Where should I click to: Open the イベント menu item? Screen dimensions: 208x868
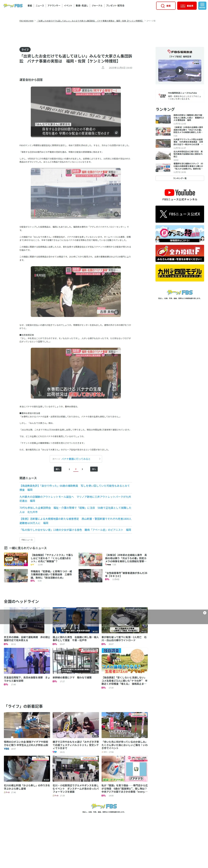coord(68,6)
